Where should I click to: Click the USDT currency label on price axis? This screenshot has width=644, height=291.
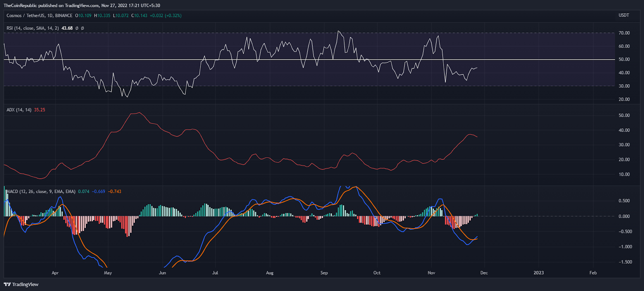point(623,15)
